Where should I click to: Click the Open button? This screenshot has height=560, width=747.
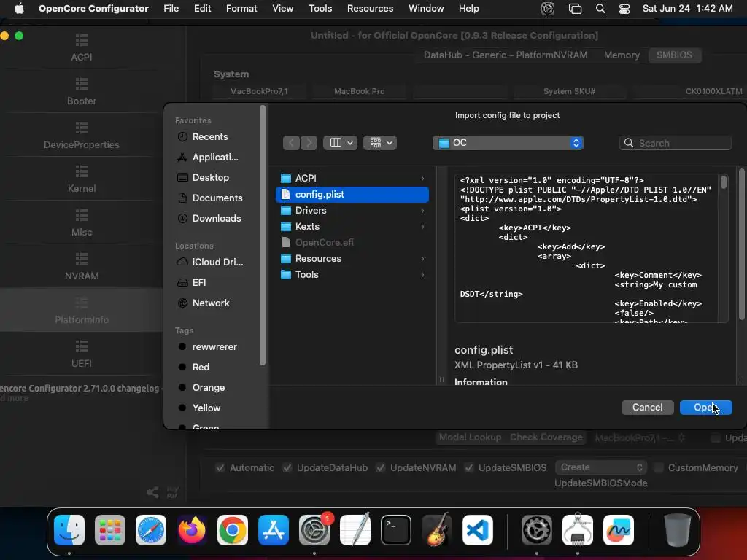pyautogui.click(x=705, y=408)
